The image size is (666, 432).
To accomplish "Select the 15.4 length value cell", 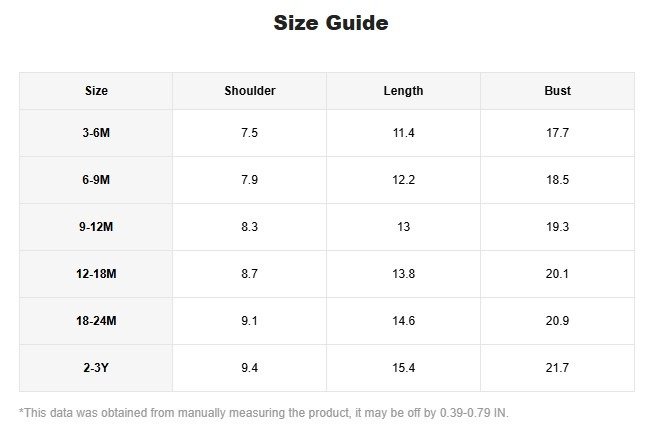I will tap(403, 368).
